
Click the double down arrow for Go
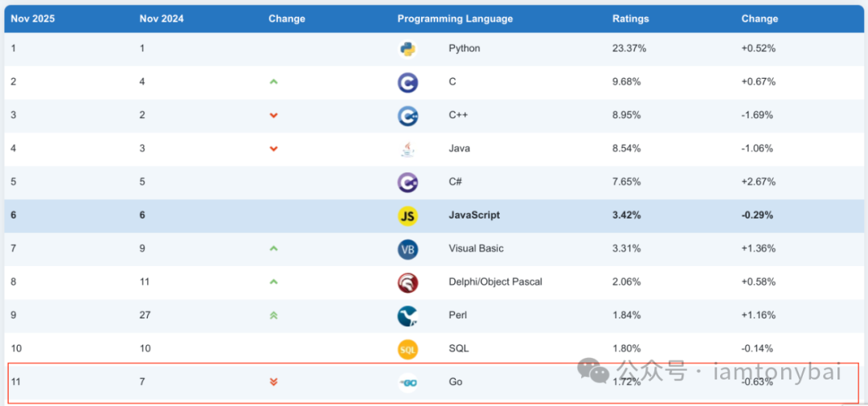pos(273,382)
